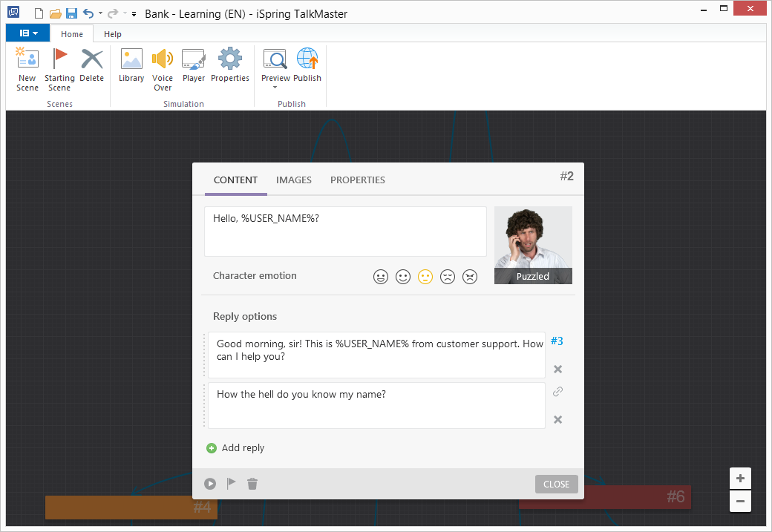Screen dimensions: 772x532
Task: Publish the simulation
Action: point(307,65)
